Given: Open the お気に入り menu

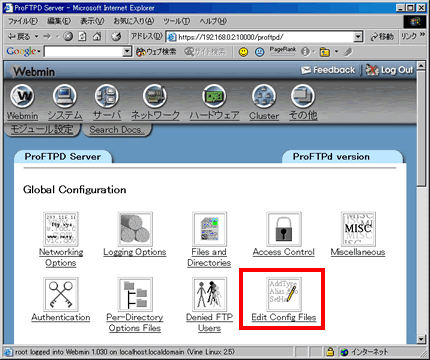Looking at the screenshot, I should 133,21.
